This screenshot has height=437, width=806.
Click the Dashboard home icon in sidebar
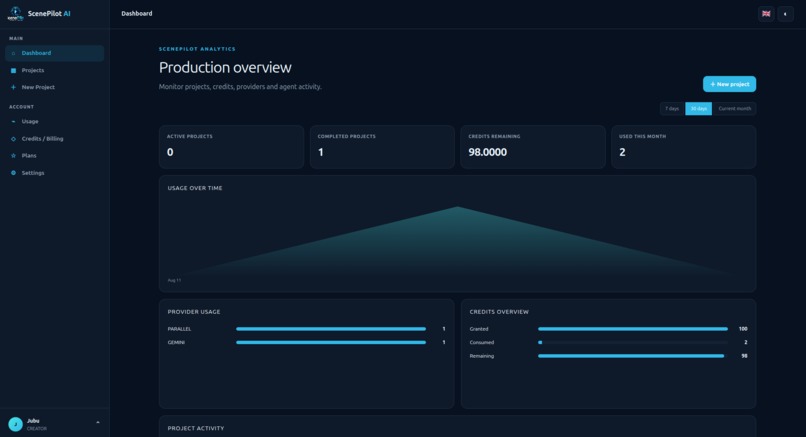coord(13,53)
